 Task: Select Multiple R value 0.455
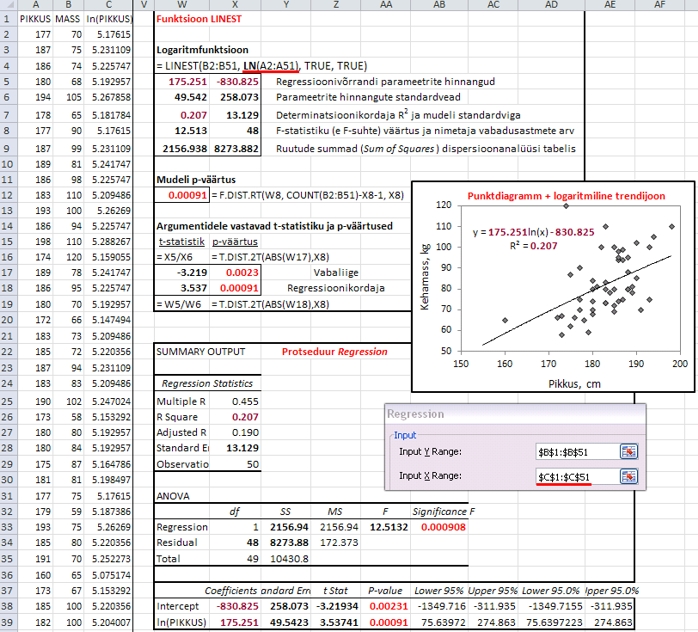[235, 401]
